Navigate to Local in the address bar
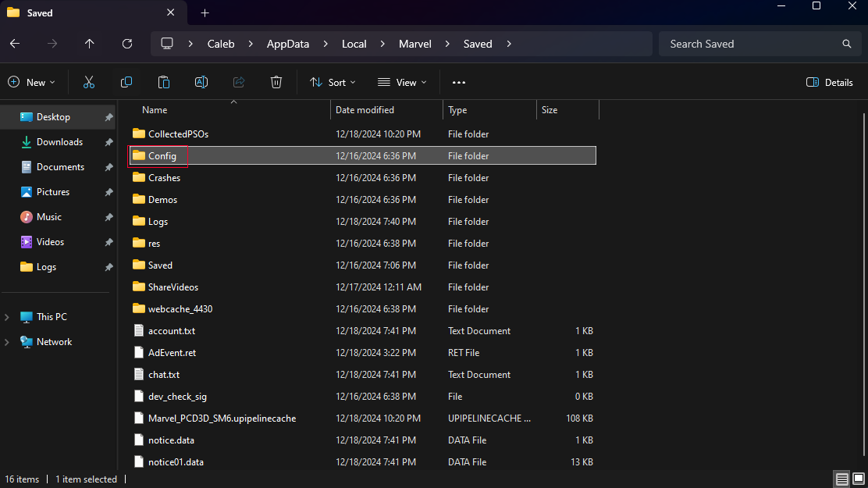The height and width of the screenshot is (488, 868). click(x=354, y=44)
